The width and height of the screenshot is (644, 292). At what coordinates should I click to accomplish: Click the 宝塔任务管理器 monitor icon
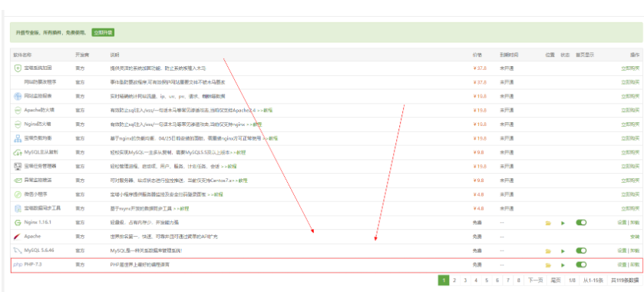(18, 166)
